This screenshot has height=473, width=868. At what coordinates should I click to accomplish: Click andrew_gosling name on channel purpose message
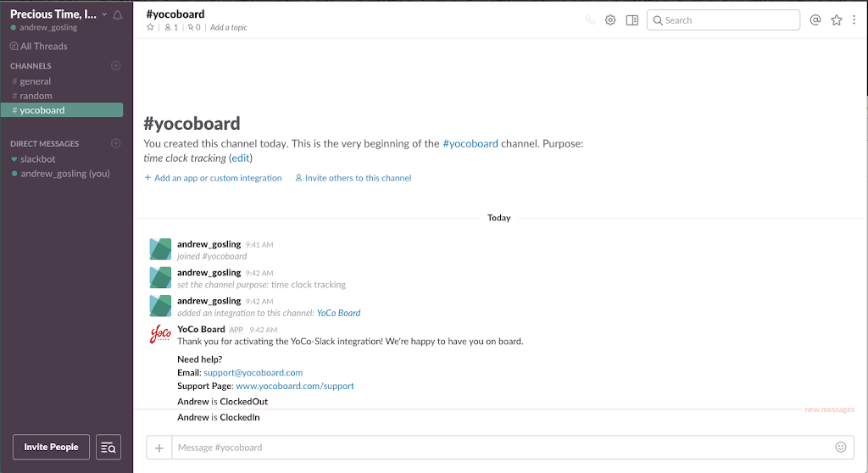pyautogui.click(x=209, y=272)
